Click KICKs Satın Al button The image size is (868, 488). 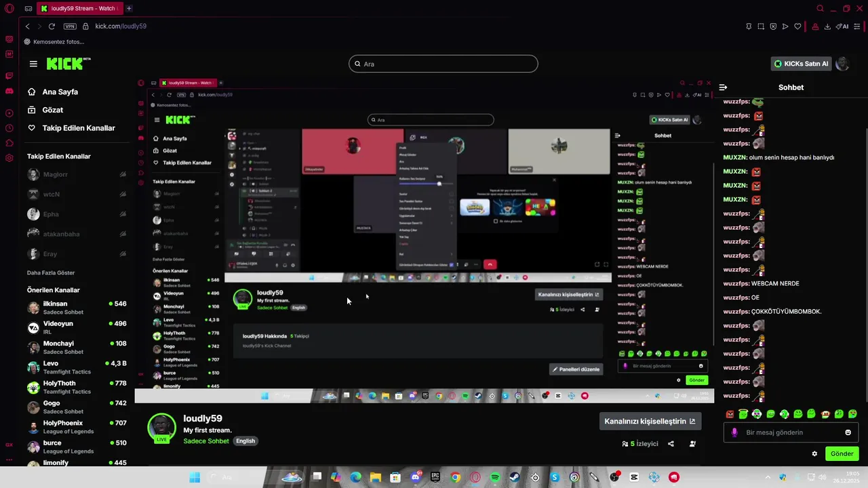coord(801,64)
